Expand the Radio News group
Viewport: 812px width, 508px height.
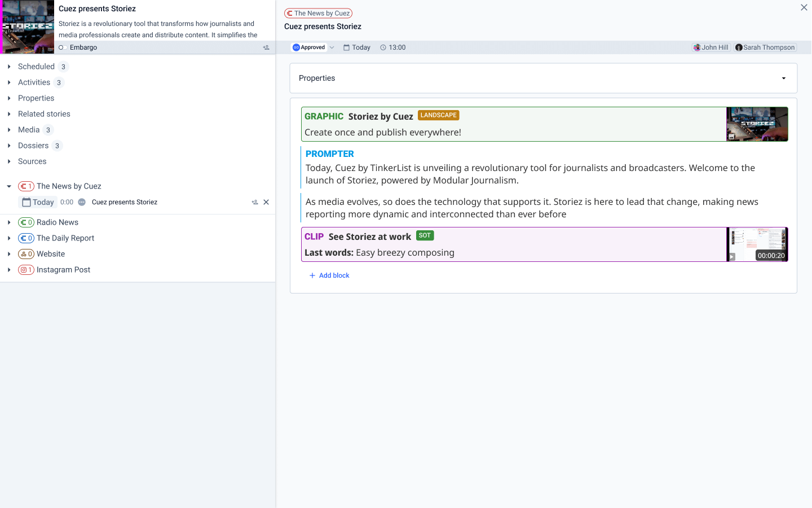click(9, 222)
